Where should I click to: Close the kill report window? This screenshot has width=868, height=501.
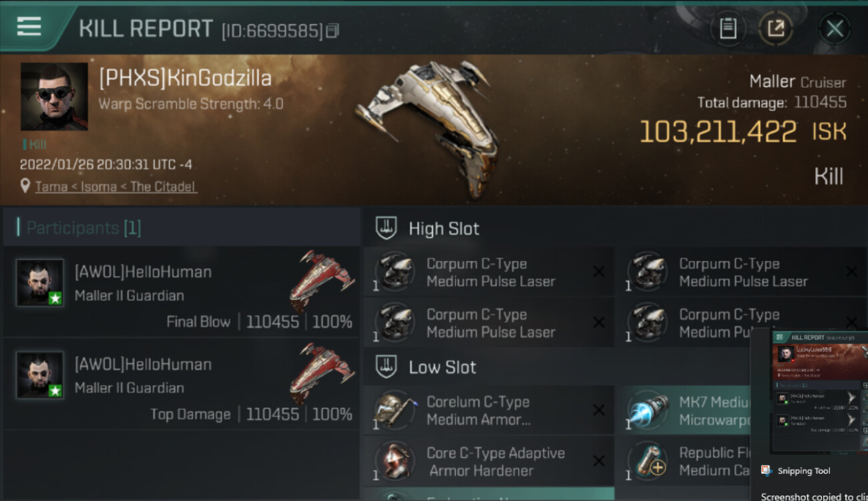(x=835, y=29)
